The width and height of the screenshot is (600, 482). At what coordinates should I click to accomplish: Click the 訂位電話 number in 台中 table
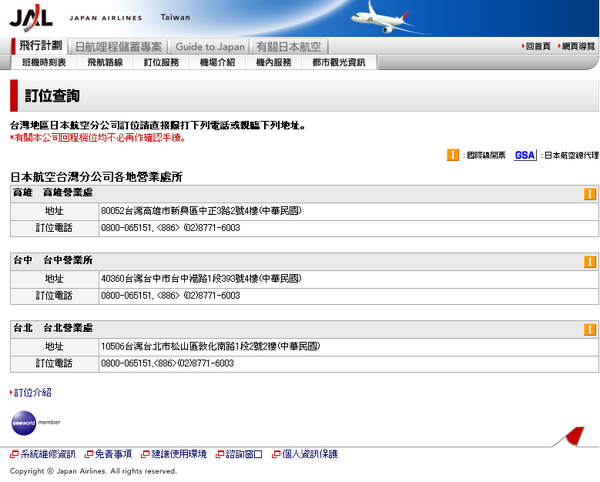click(170, 296)
